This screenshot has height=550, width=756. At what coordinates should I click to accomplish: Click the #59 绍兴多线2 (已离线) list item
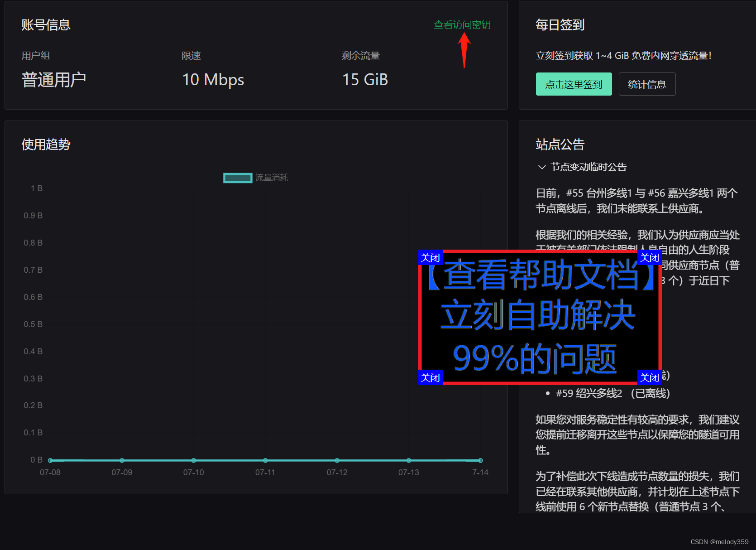pyautogui.click(x=613, y=393)
